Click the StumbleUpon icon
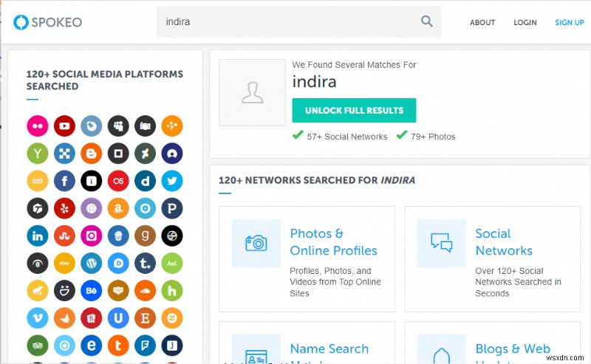 click(x=64, y=236)
